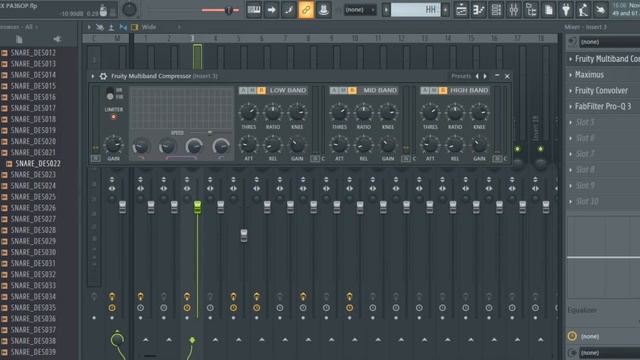The image size is (640, 360).
Task: Open the Piano roll view icon
Action: [478, 10]
